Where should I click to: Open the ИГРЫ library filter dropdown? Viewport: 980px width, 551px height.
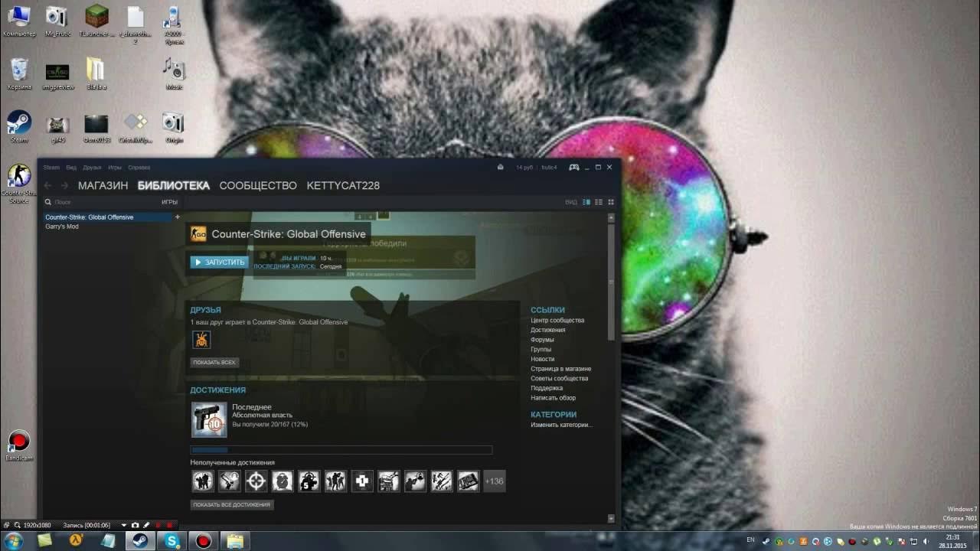click(169, 202)
